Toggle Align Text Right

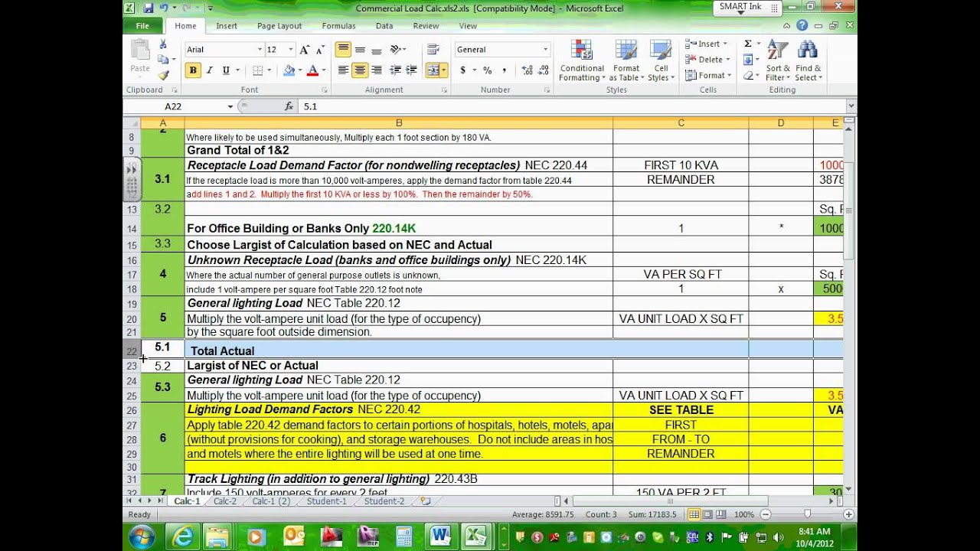point(376,70)
